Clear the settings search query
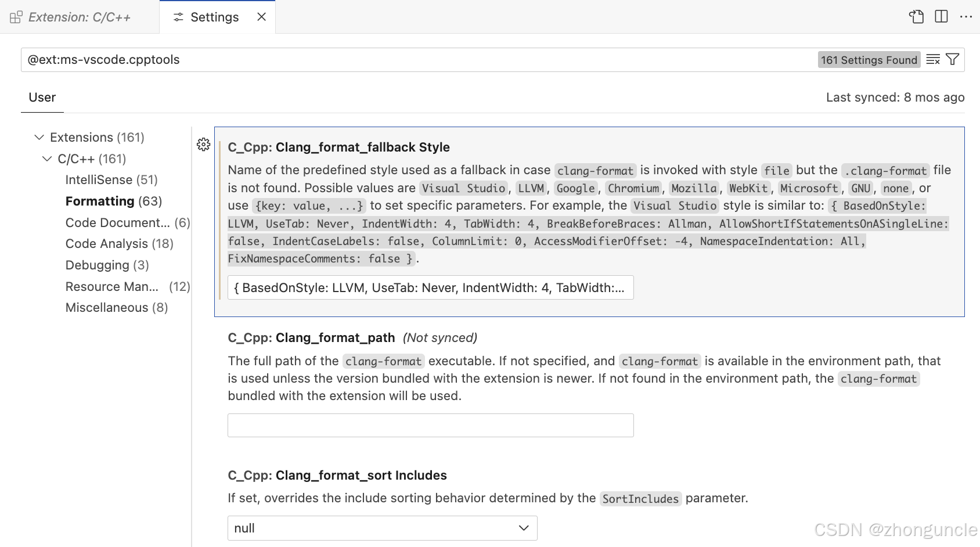980x547 pixels. click(x=933, y=59)
